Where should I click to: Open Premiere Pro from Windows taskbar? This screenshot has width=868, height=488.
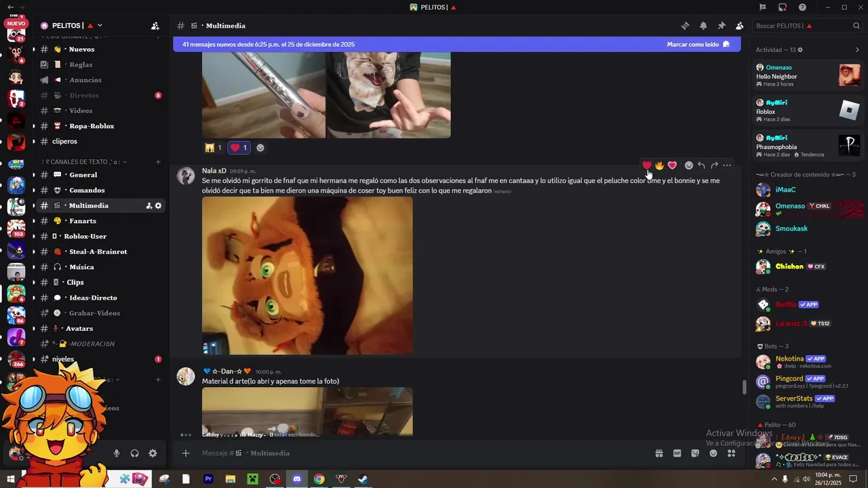pyautogui.click(x=208, y=479)
